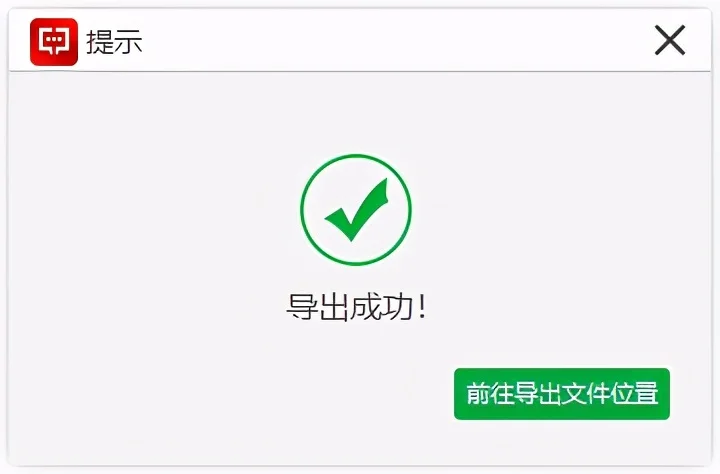
Task: Click the 提示 title label
Action: 114,42
